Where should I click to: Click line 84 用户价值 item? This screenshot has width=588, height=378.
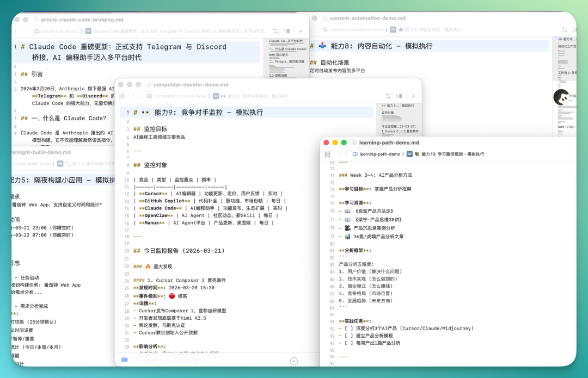(370, 271)
